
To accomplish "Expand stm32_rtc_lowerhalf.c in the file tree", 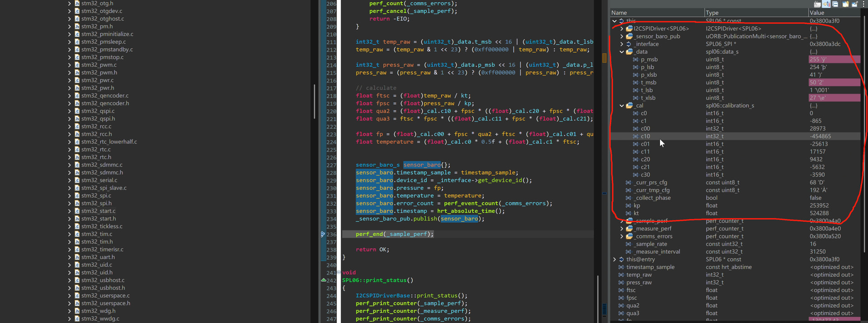I will point(69,142).
